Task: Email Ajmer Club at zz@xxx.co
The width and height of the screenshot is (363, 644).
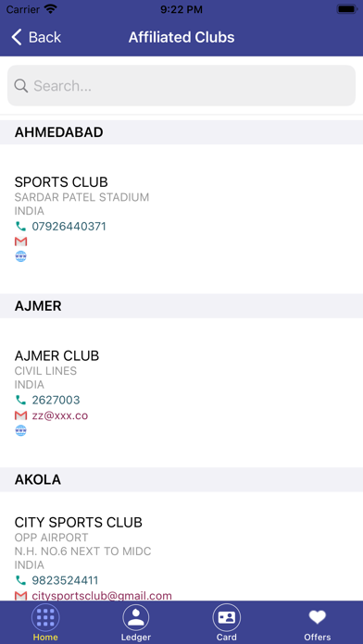Action: (60, 415)
